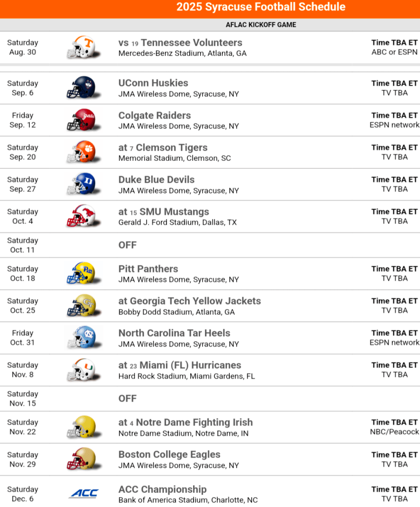Click the Boston College Eagles team name
Viewport: 420px width, 507px height.
(169, 455)
